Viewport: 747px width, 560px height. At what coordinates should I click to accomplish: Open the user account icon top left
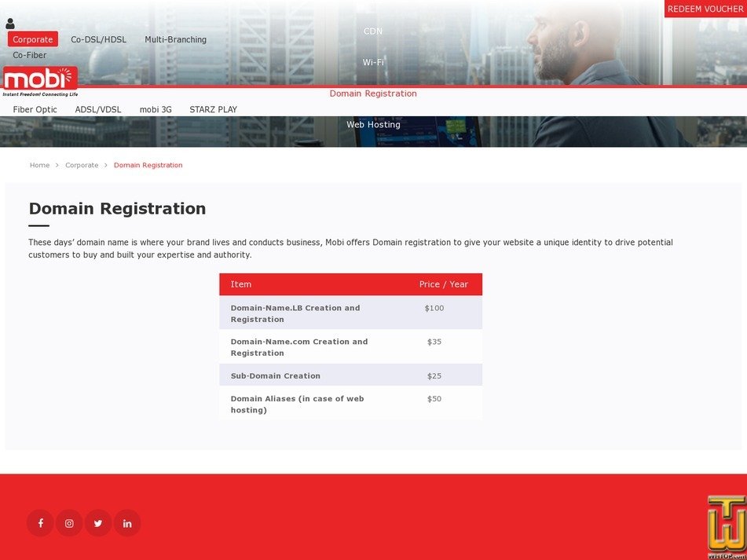click(x=9, y=24)
